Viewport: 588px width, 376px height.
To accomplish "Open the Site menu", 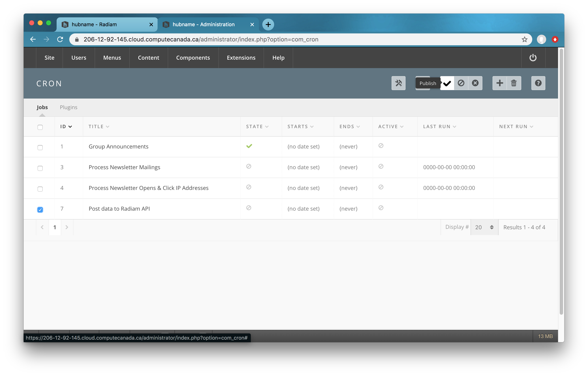I will [49, 58].
